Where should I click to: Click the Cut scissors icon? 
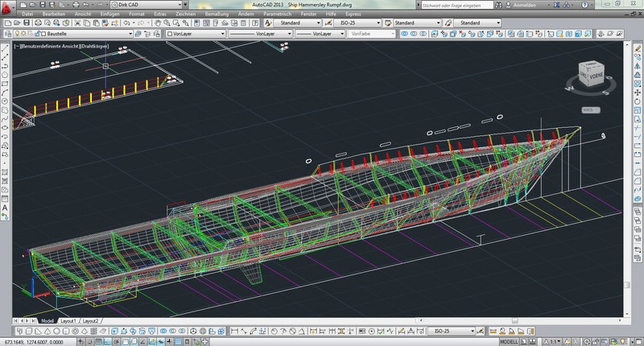pyautogui.click(x=77, y=23)
